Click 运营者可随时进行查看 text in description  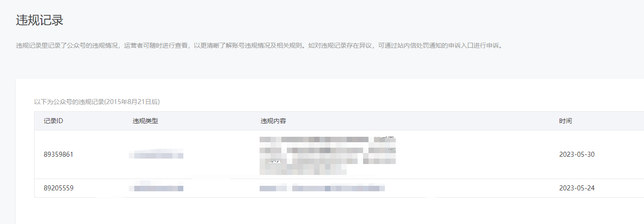155,46
